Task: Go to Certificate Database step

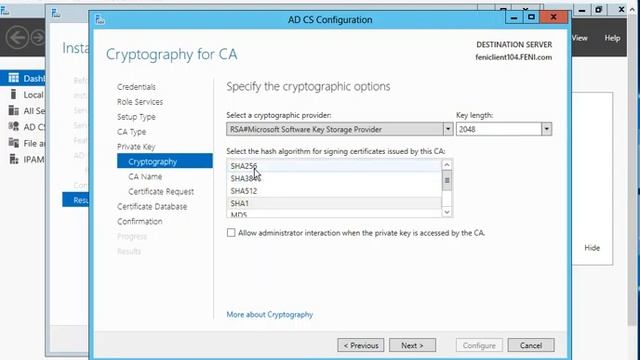Action: pos(152,207)
